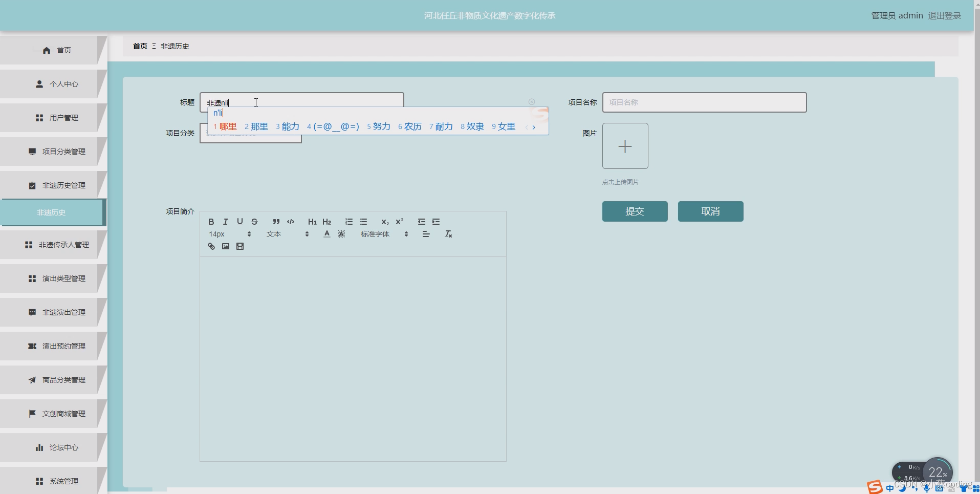The width and height of the screenshot is (980, 494).
Task: Insert a hyperlink in editor
Action: pos(211,246)
